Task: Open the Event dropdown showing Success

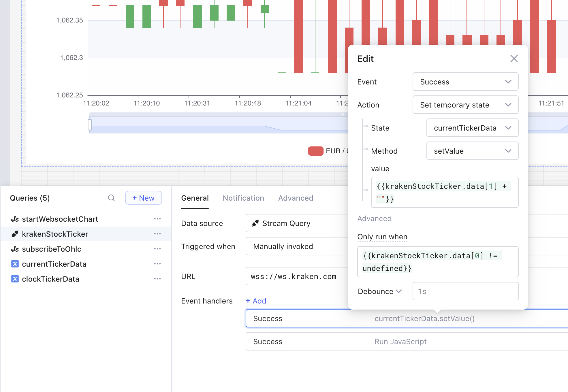Action: pos(465,82)
